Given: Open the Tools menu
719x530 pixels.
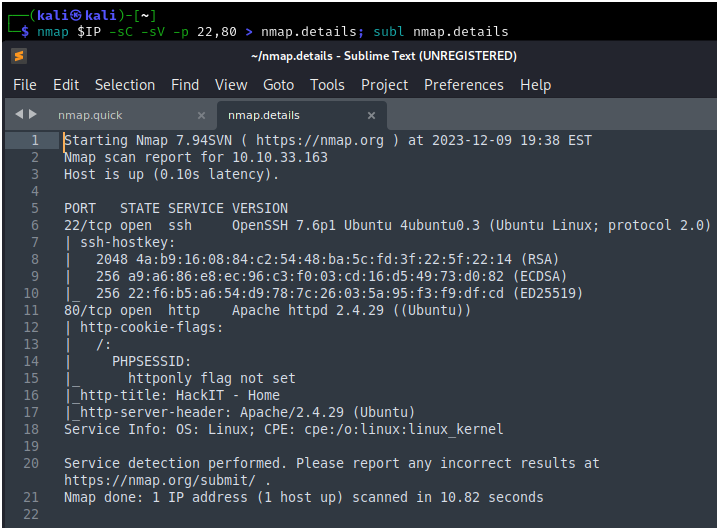Looking at the screenshot, I should 327,85.
